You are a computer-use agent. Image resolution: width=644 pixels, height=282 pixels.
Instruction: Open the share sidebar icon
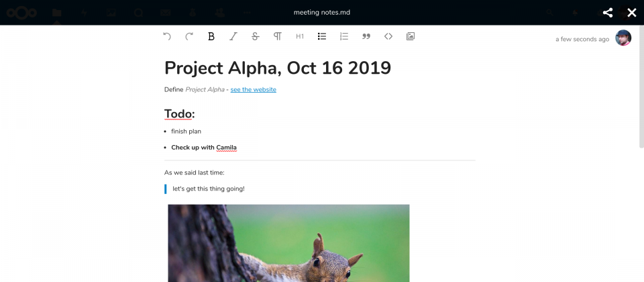pos(608,12)
